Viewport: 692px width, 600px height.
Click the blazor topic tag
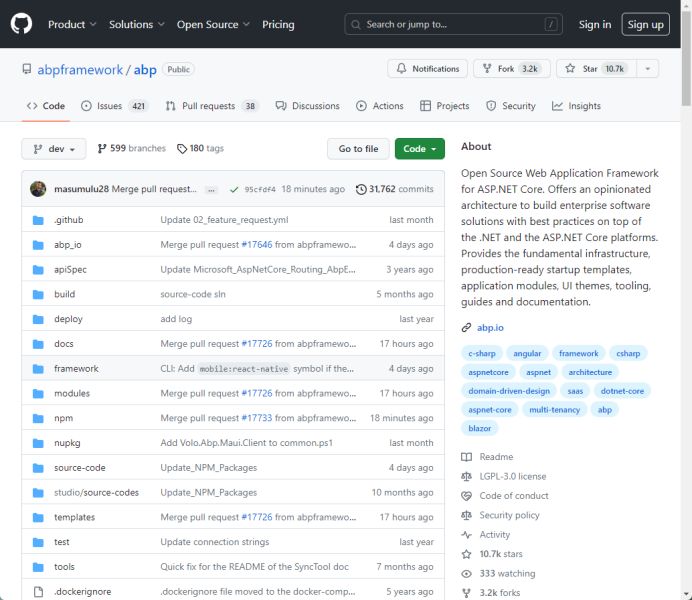480,428
